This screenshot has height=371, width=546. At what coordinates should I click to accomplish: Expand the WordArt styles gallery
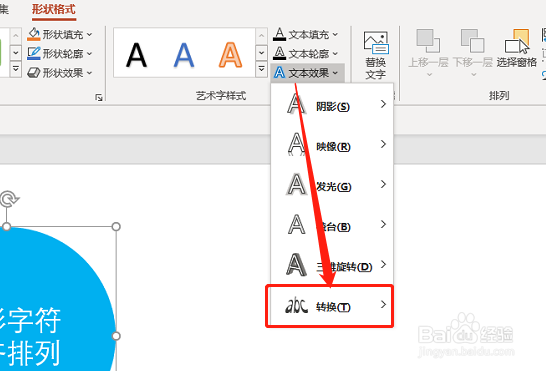coord(261,70)
